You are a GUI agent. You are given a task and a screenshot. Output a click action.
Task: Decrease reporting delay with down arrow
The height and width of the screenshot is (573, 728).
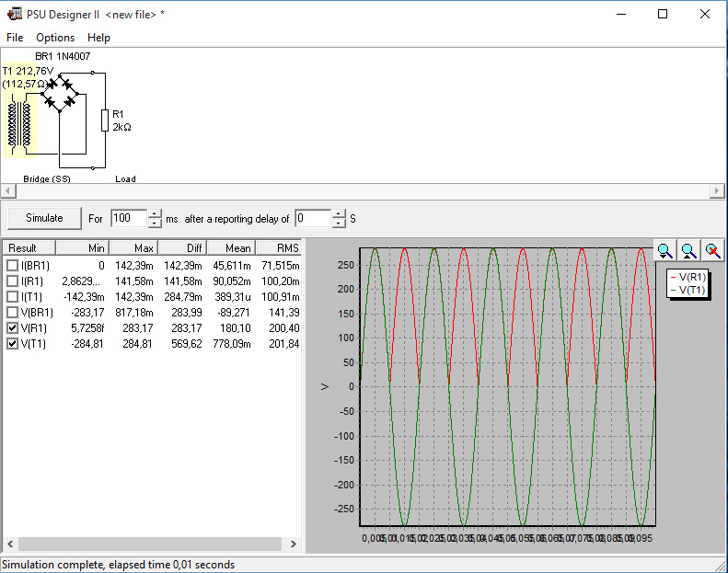[x=339, y=223]
